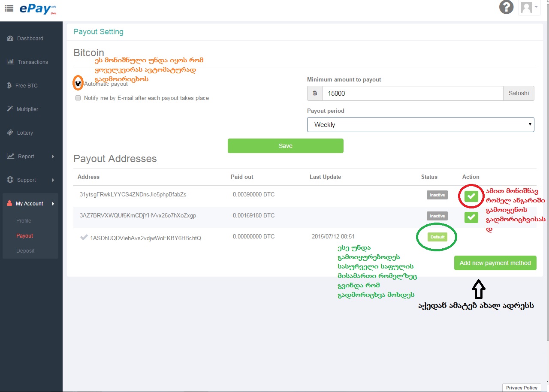This screenshot has height=392, width=549.
Task: Select address 1ASDhUQDViehAvs2vdjwWoEKBY6HBchtQ
Action: tap(145, 238)
